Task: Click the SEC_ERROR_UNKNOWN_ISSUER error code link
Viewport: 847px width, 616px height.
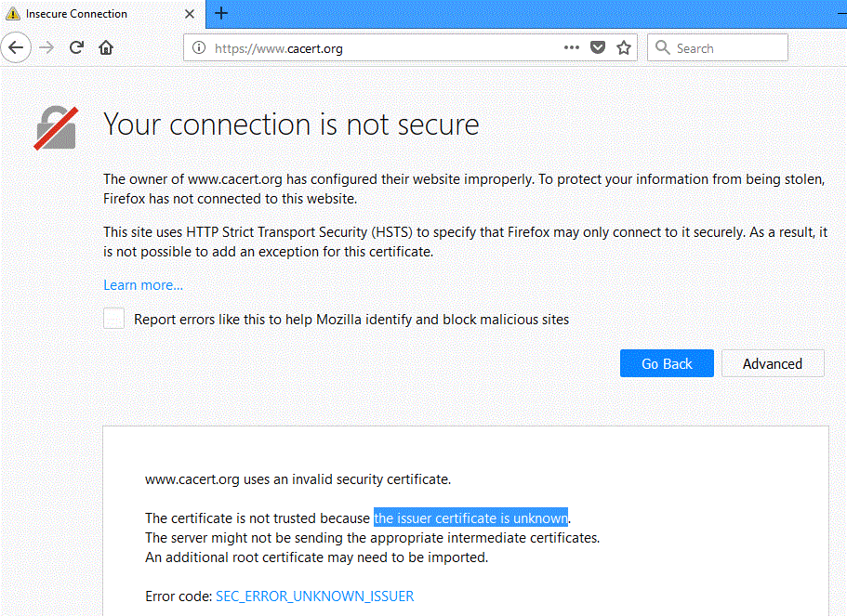Action: [x=314, y=596]
